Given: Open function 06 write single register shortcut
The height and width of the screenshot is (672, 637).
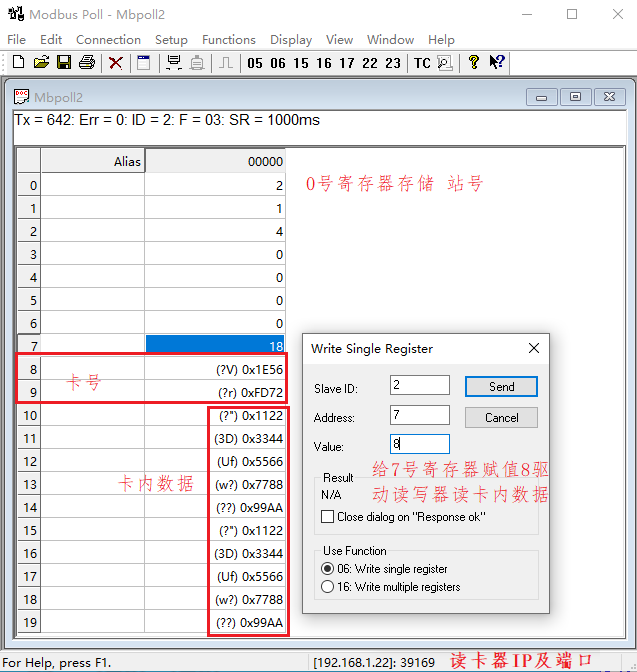Looking at the screenshot, I should tap(278, 63).
